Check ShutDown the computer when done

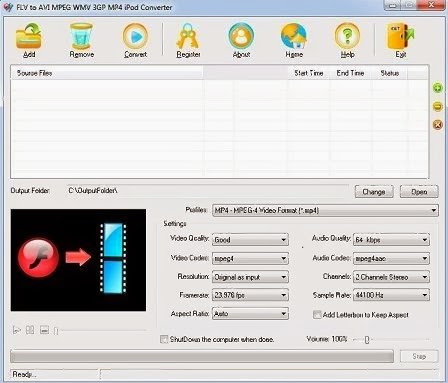(x=164, y=339)
